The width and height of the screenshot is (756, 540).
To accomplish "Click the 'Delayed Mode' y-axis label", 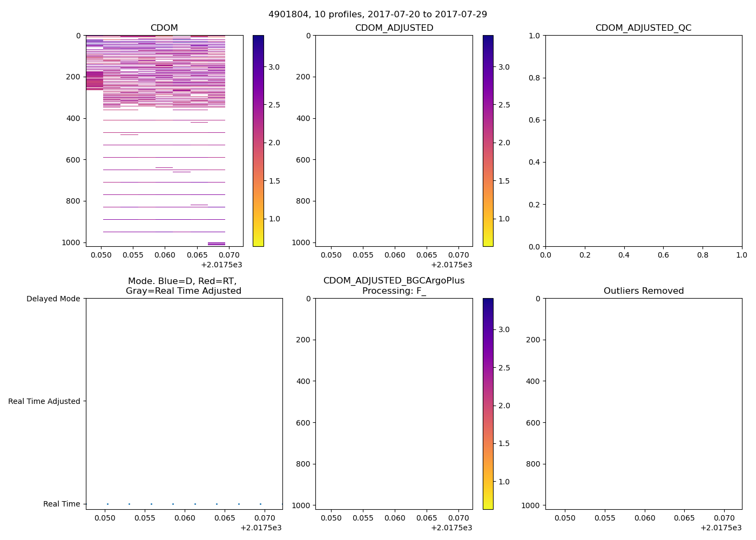I will pos(53,299).
